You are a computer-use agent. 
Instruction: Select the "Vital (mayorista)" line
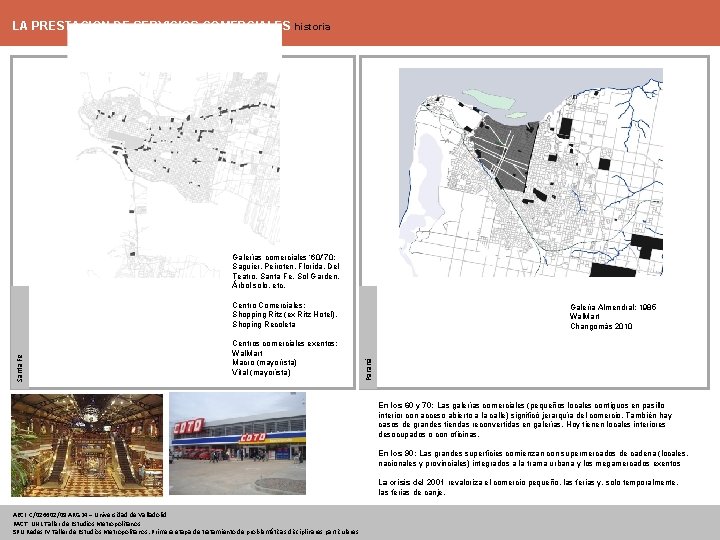point(261,372)
